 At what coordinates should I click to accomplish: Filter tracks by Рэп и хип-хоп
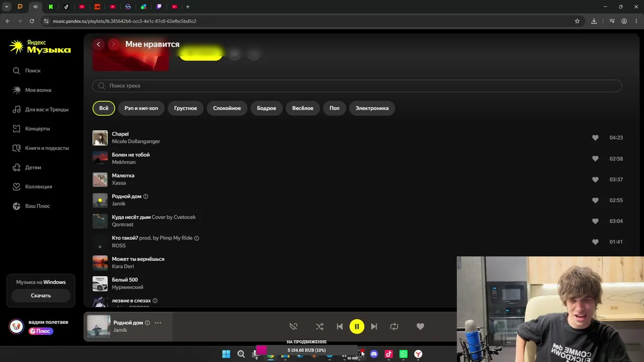[141, 108]
